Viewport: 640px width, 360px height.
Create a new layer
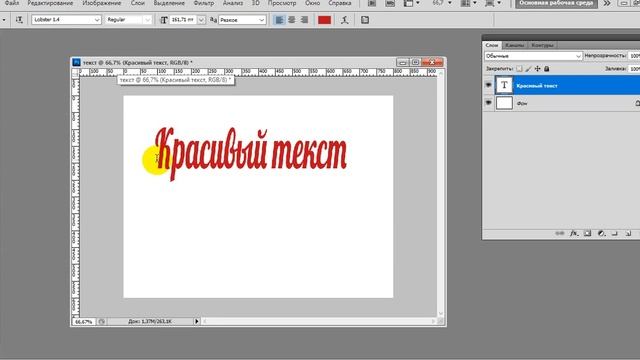628,233
